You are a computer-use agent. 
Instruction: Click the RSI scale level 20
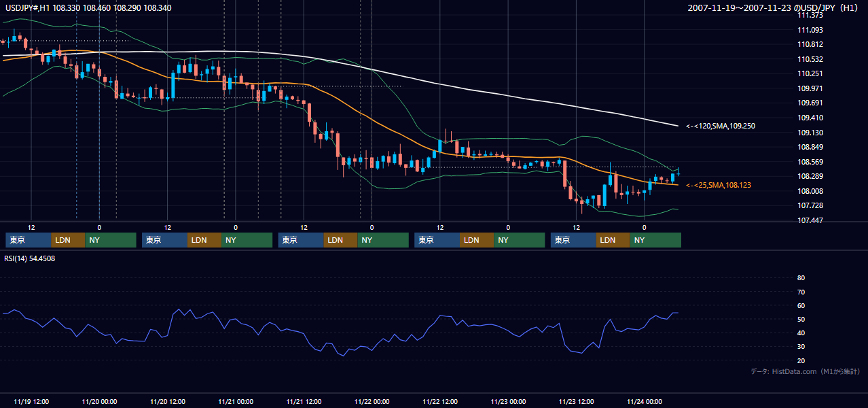801,360
